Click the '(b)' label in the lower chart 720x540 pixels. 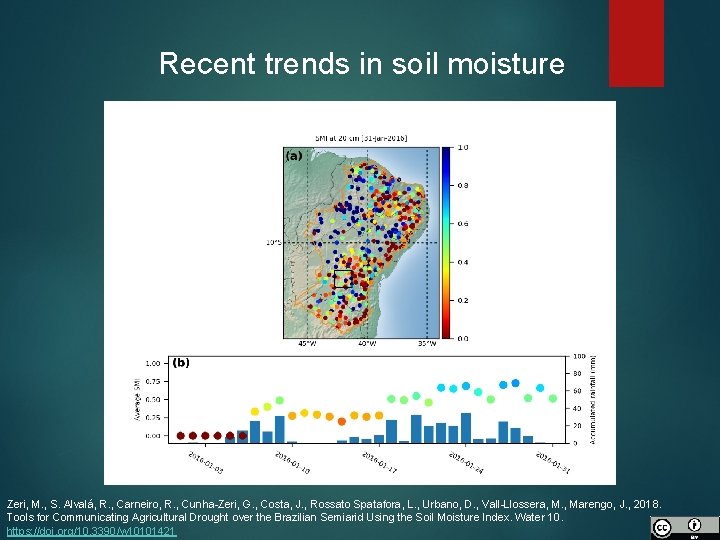[181, 363]
